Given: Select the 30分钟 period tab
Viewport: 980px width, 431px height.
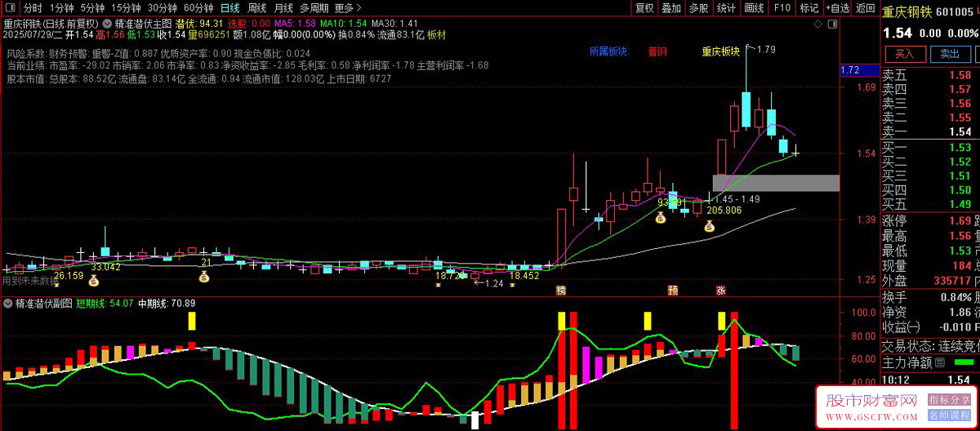Looking at the screenshot, I should (163, 7).
